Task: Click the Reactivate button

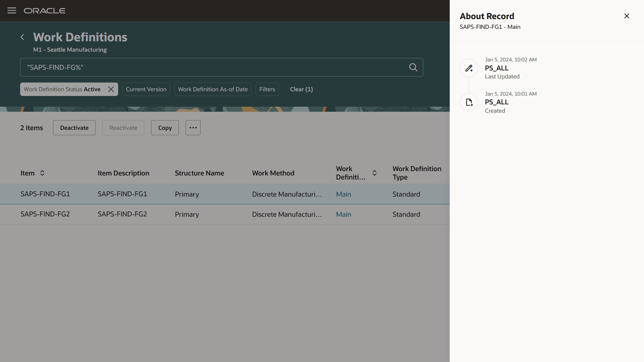Action: click(x=123, y=128)
